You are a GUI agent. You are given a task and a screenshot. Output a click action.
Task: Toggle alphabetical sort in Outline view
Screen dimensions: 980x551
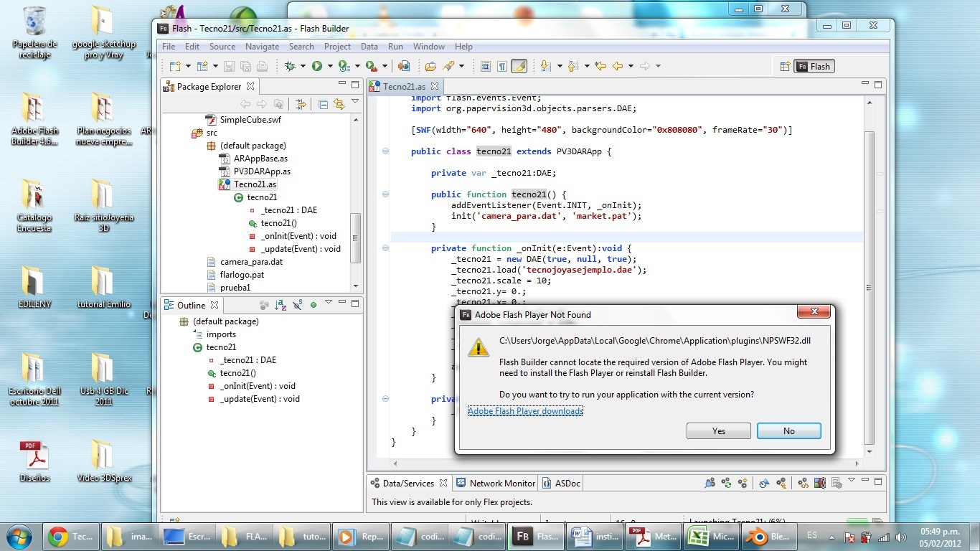(x=280, y=305)
